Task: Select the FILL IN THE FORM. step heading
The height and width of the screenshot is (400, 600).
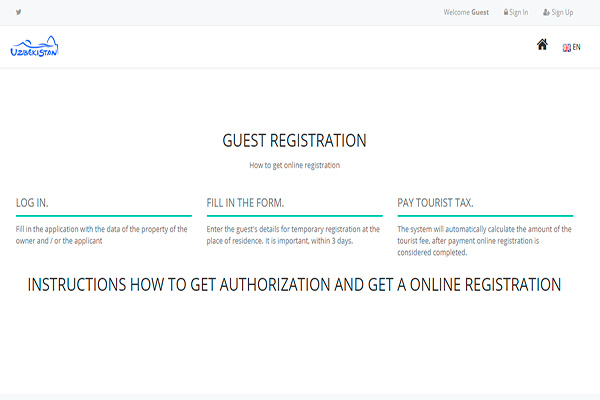Action: pos(245,203)
